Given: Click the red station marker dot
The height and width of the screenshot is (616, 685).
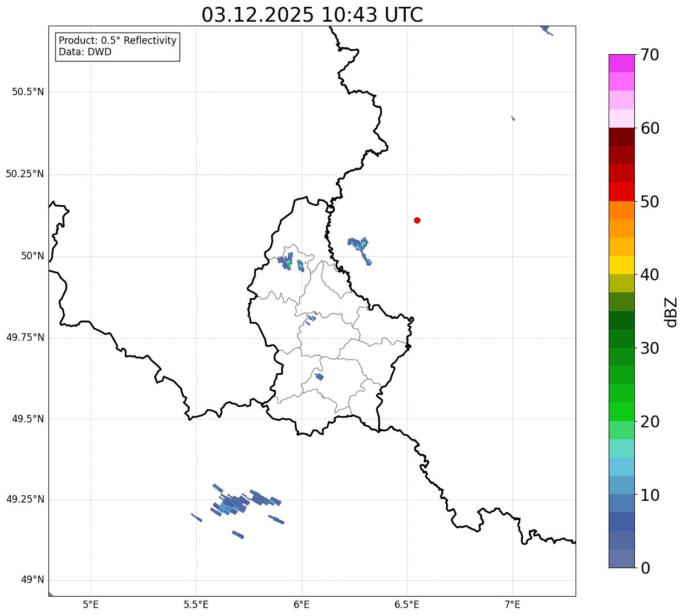Looking at the screenshot, I should point(417,220).
